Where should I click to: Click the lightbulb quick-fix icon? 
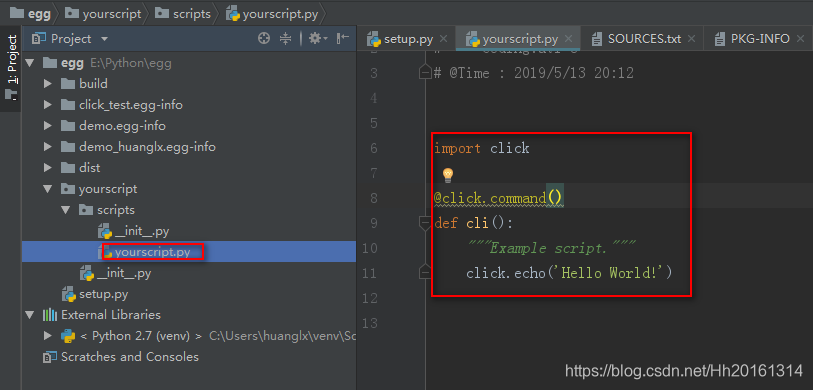pos(447,175)
